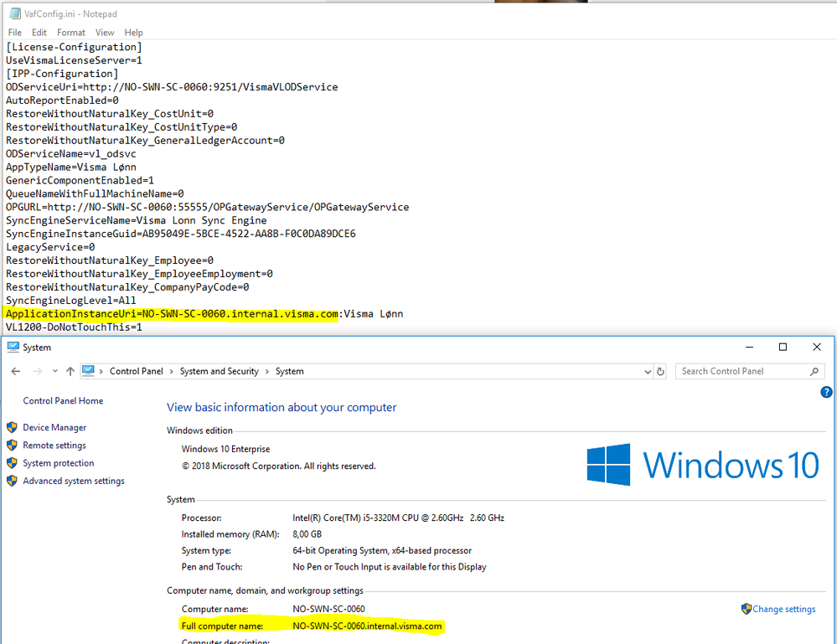Maximize the System window

[783, 347]
